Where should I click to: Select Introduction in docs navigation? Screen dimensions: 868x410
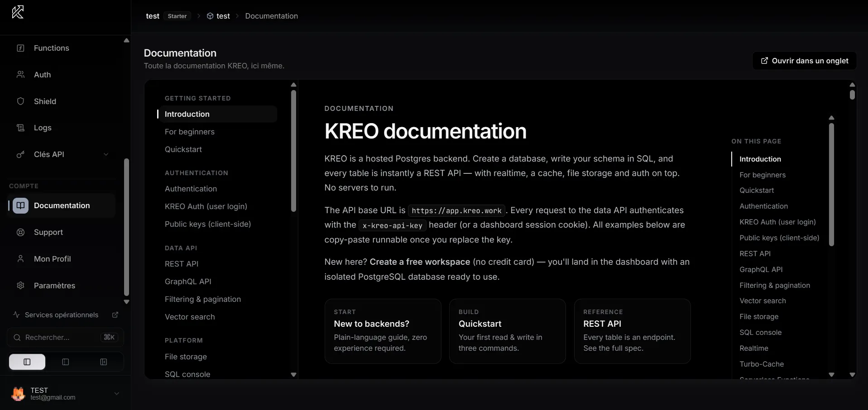(217, 114)
